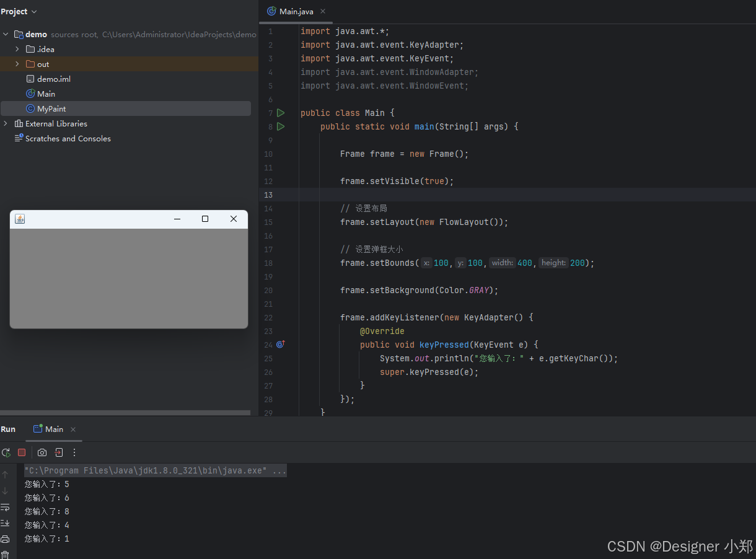This screenshot has width=756, height=559.
Task: Click the Main.java tab file icon
Action: tap(271, 11)
